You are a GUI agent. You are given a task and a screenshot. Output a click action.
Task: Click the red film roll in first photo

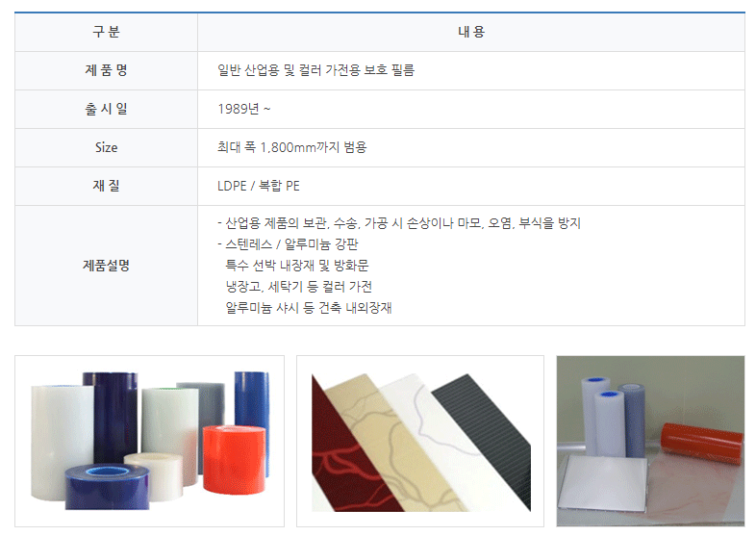tap(235, 459)
